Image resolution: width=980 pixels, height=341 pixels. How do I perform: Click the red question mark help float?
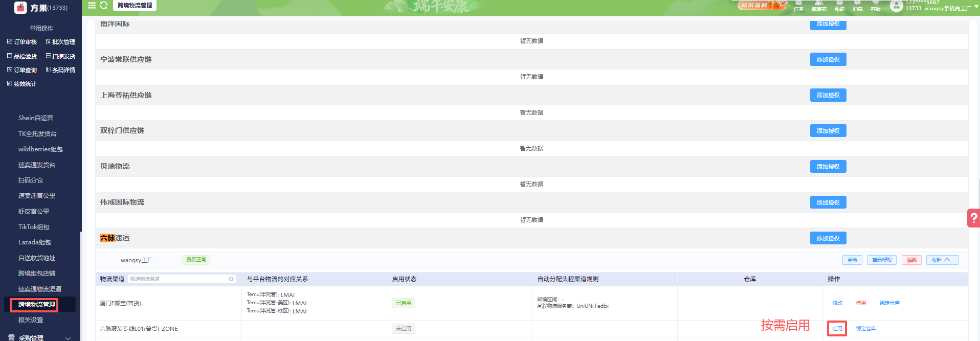(973, 218)
